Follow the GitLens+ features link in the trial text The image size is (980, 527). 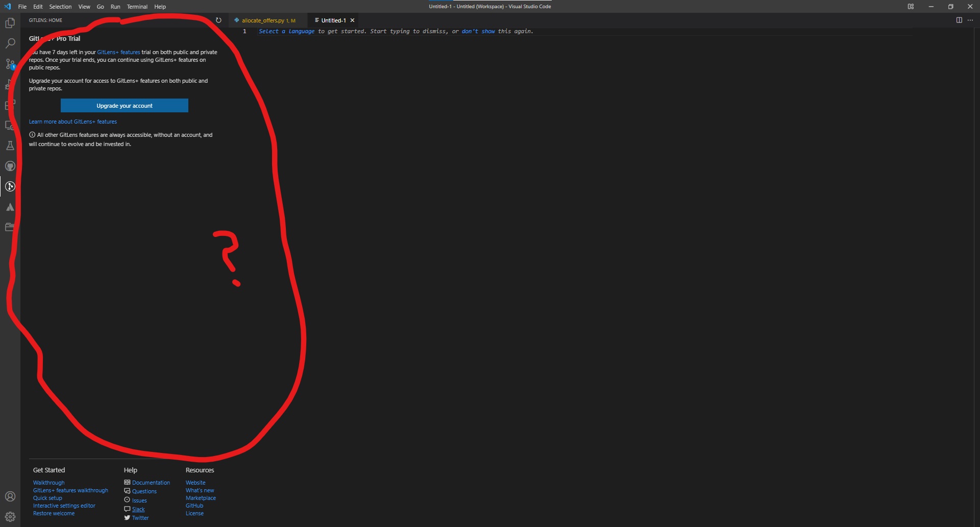[x=118, y=52]
